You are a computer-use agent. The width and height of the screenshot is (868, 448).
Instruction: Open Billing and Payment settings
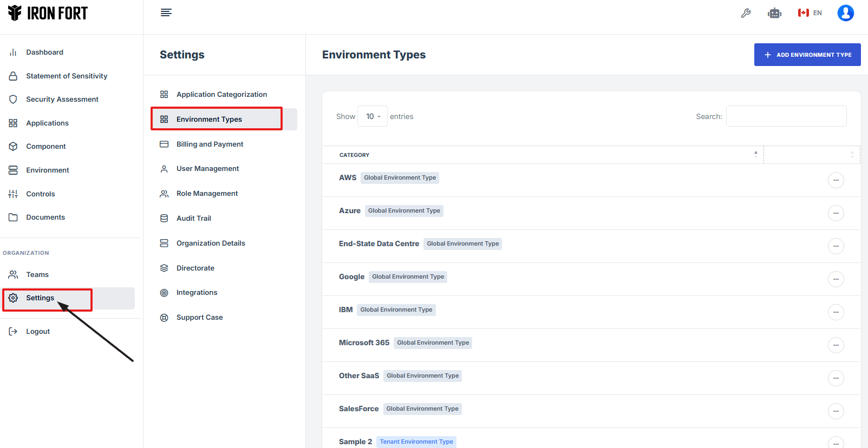210,144
